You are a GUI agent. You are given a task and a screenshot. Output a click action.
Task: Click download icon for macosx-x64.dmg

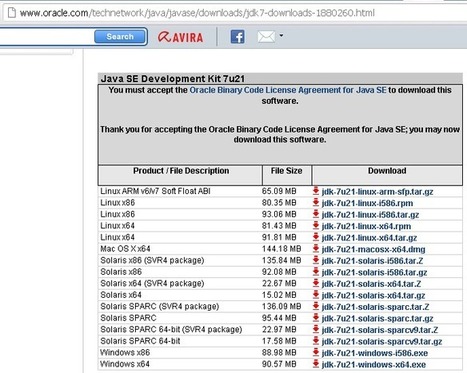(x=316, y=249)
